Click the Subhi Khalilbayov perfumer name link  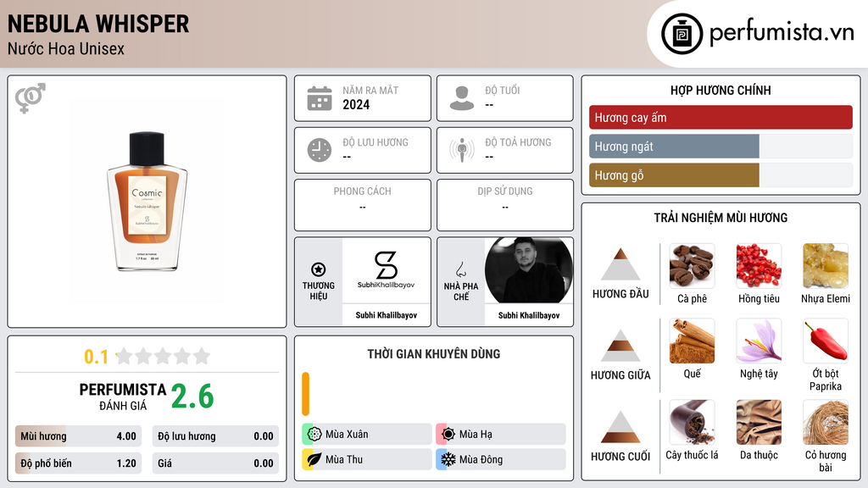tap(529, 315)
